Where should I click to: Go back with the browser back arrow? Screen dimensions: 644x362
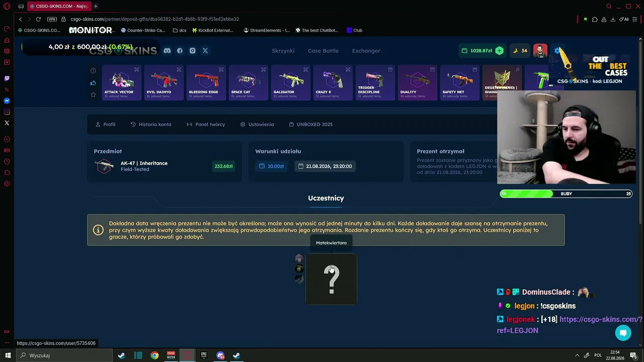(20, 19)
